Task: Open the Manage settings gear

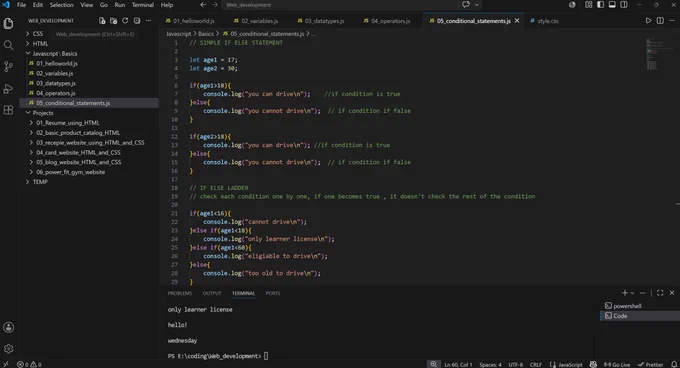Action: [8, 348]
